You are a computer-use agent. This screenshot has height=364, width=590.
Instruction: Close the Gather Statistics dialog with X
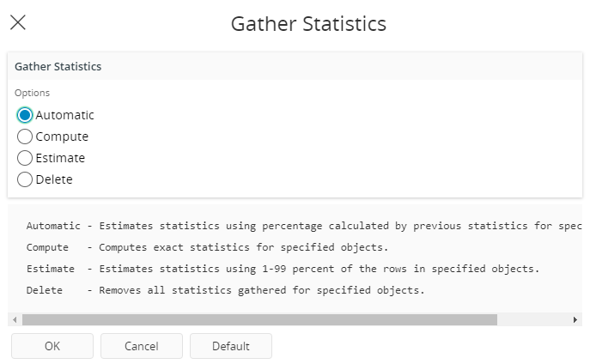pos(17,23)
